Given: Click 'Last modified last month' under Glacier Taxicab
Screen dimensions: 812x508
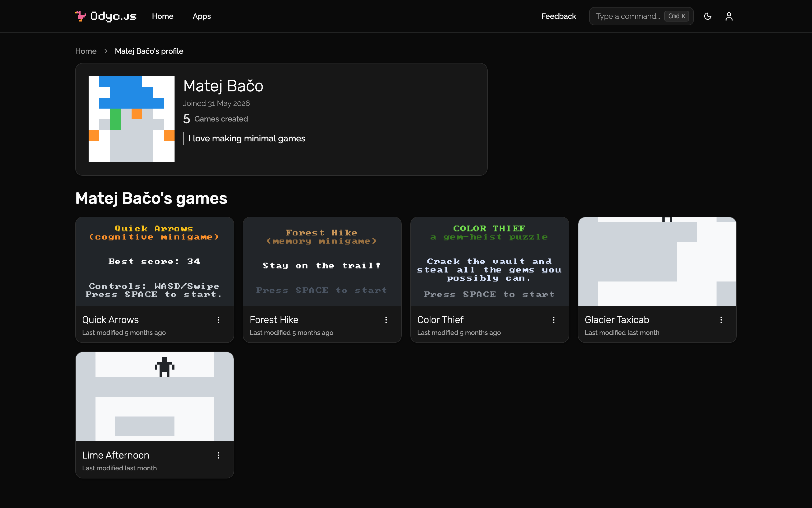Looking at the screenshot, I should 622,333.
